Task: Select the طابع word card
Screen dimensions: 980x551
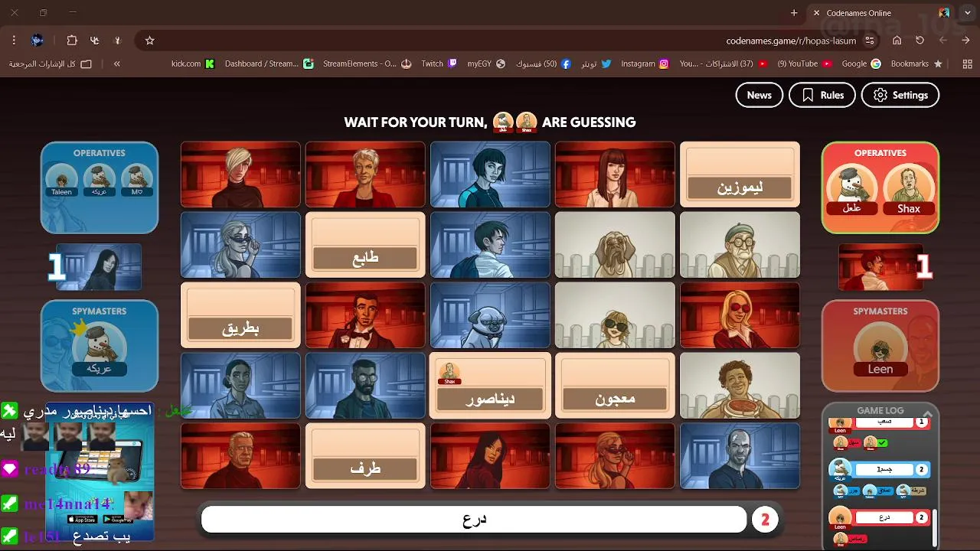Action: [x=365, y=244]
